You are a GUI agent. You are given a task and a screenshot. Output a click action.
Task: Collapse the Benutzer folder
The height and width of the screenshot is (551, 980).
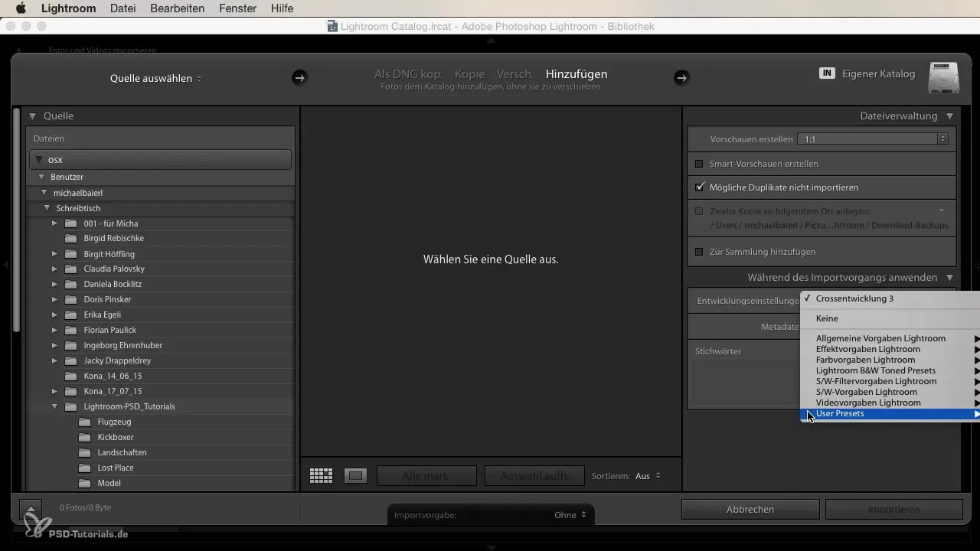43,177
